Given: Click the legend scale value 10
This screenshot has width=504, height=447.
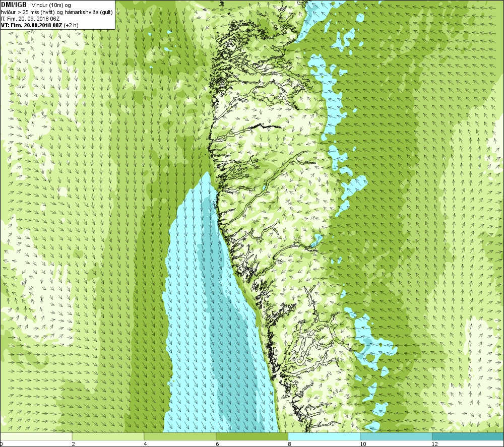Looking at the screenshot, I should point(363,444).
